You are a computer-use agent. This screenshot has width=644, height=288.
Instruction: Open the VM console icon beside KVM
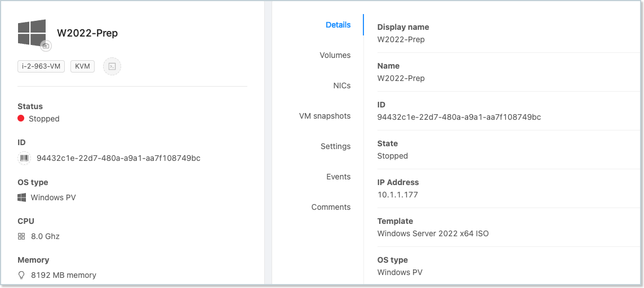(112, 66)
